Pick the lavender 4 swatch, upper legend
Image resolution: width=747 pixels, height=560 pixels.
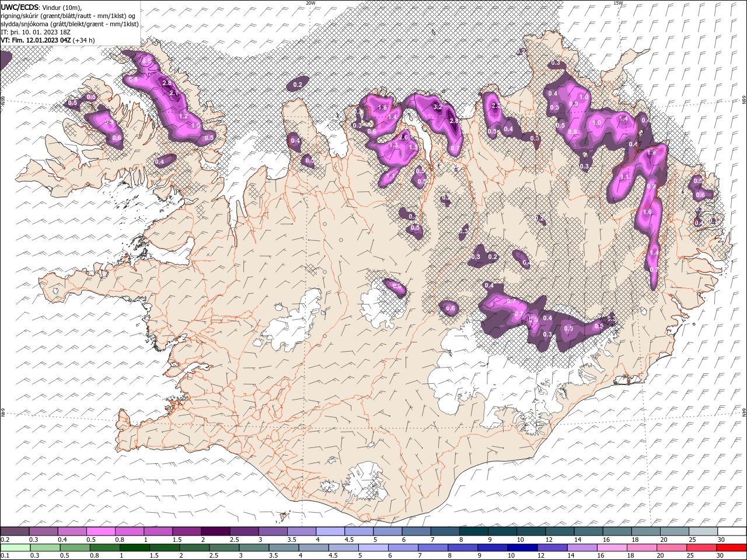coord(330,531)
